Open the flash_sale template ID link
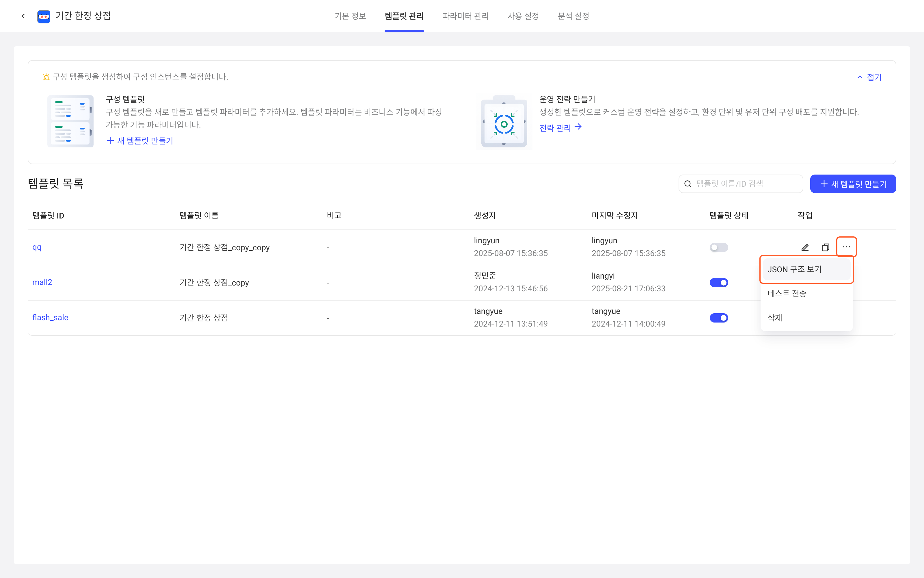924x578 pixels. point(50,317)
